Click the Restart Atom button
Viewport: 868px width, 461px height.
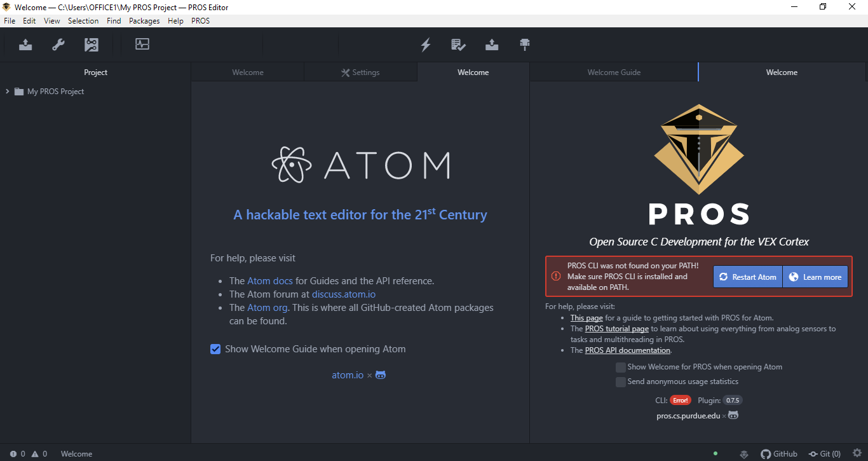(748, 277)
